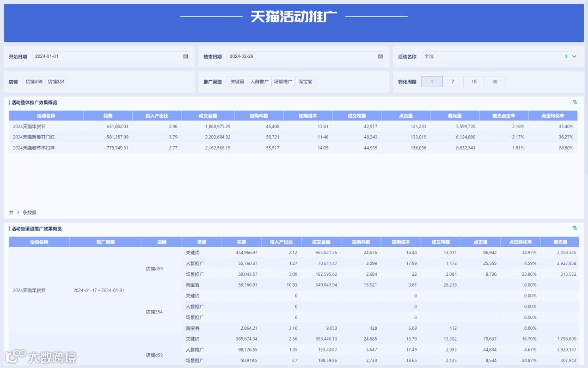Click 点击转化率 header in channel overview table

tap(520, 242)
